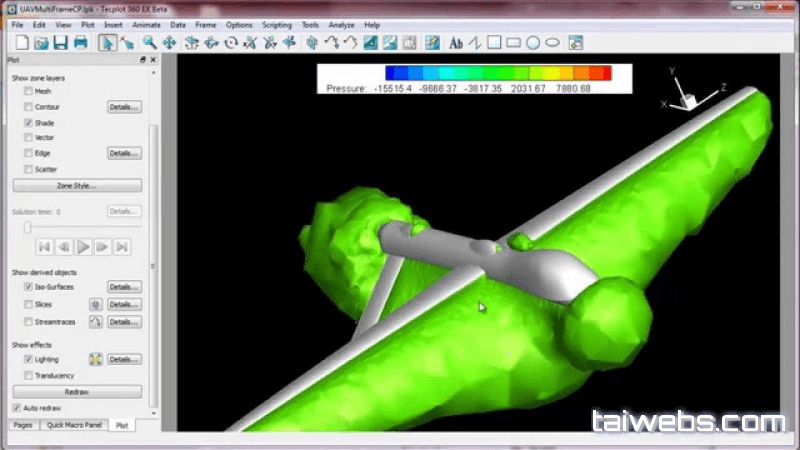Open Details for Iso-Surfaces
This screenshot has width=800, height=450.
pyautogui.click(x=124, y=287)
